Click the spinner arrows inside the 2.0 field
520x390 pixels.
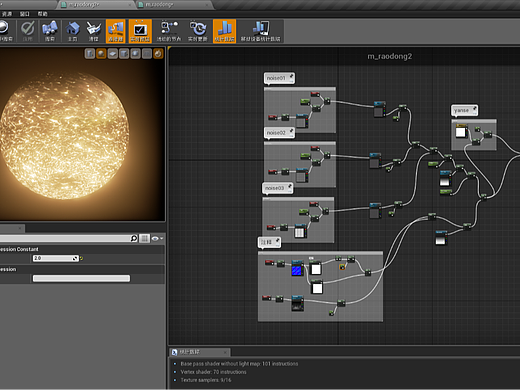75,258
